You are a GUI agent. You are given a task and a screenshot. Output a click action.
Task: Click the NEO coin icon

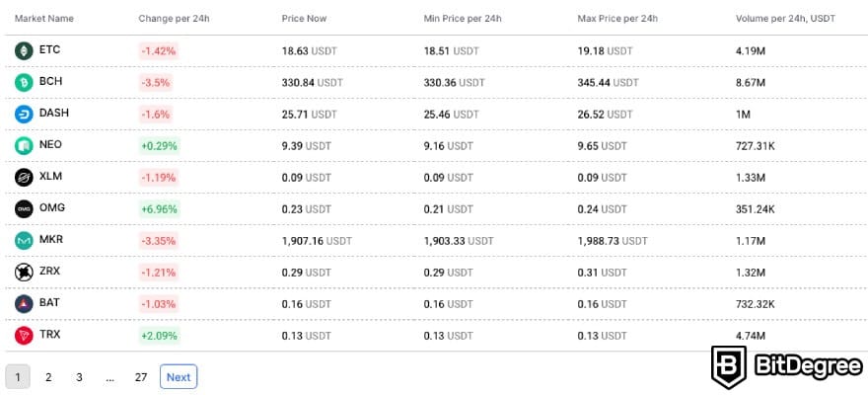pos(24,145)
